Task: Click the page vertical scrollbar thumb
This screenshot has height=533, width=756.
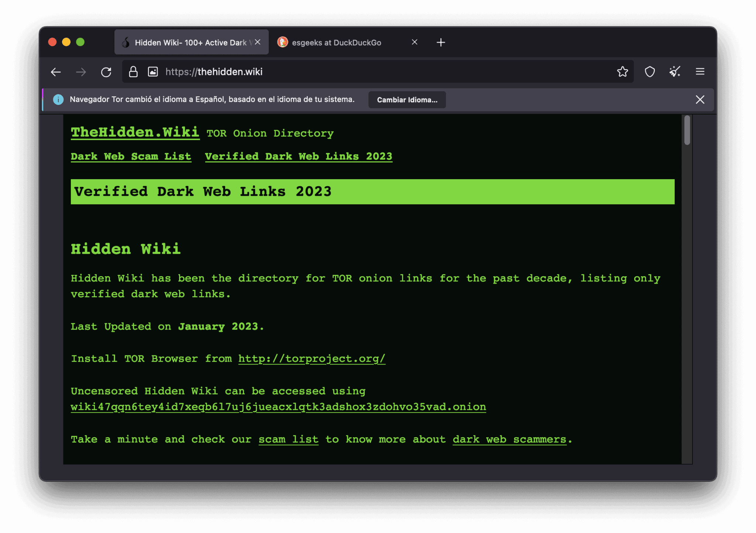Action: pyautogui.click(x=687, y=130)
